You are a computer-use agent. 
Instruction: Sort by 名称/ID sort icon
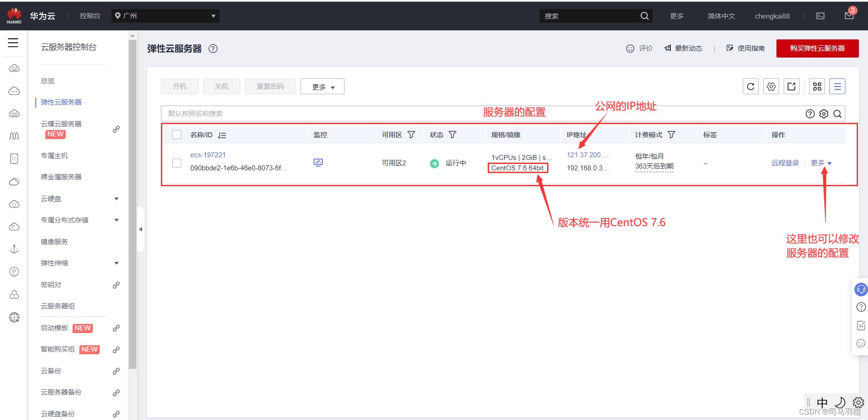222,135
